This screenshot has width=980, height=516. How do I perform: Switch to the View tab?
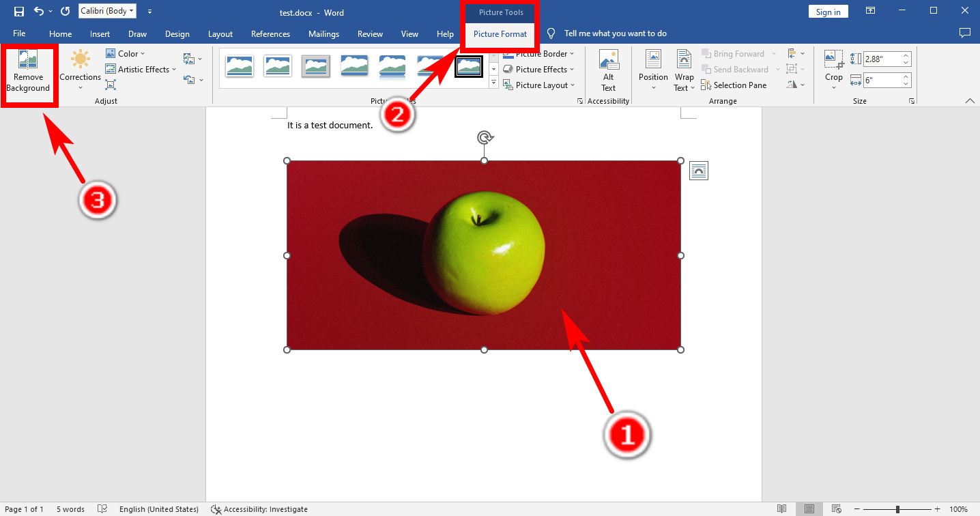pos(409,33)
